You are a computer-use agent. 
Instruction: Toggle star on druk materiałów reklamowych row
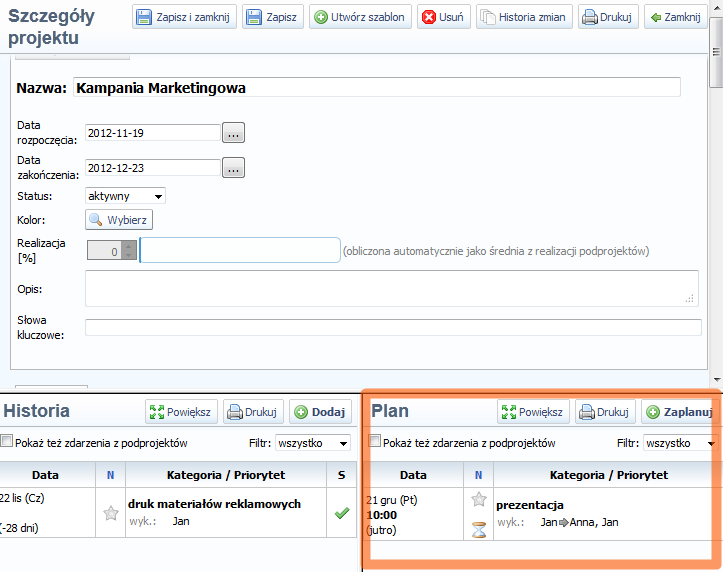111,513
